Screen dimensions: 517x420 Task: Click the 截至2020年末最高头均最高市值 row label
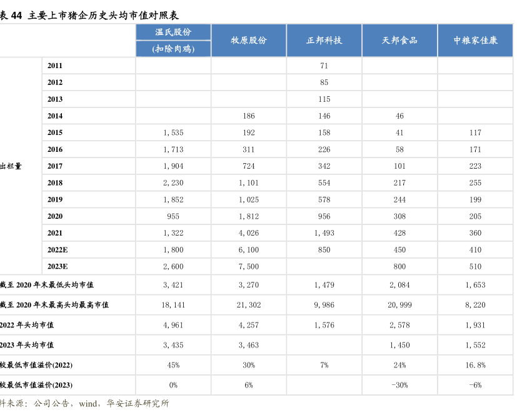(x=54, y=305)
